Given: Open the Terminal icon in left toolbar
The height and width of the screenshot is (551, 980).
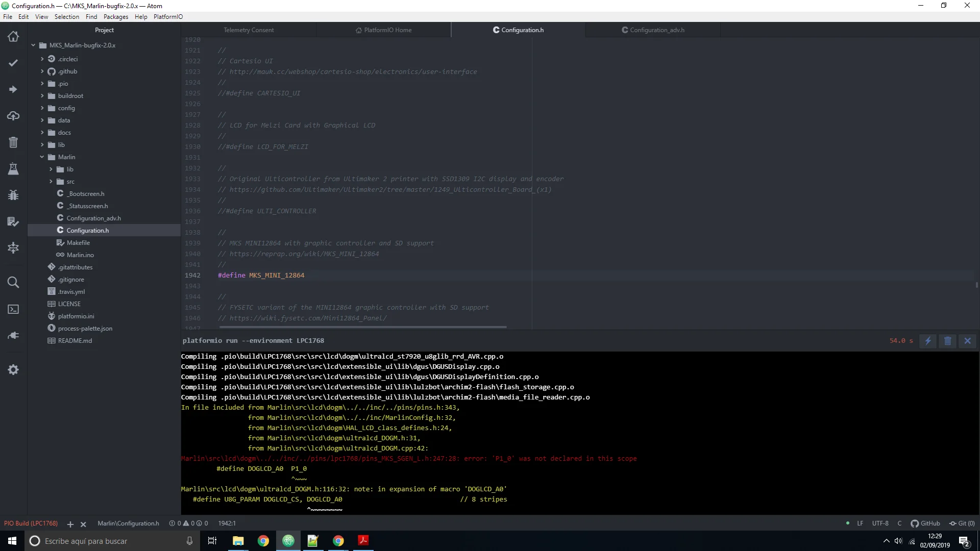Looking at the screenshot, I should 13,309.
